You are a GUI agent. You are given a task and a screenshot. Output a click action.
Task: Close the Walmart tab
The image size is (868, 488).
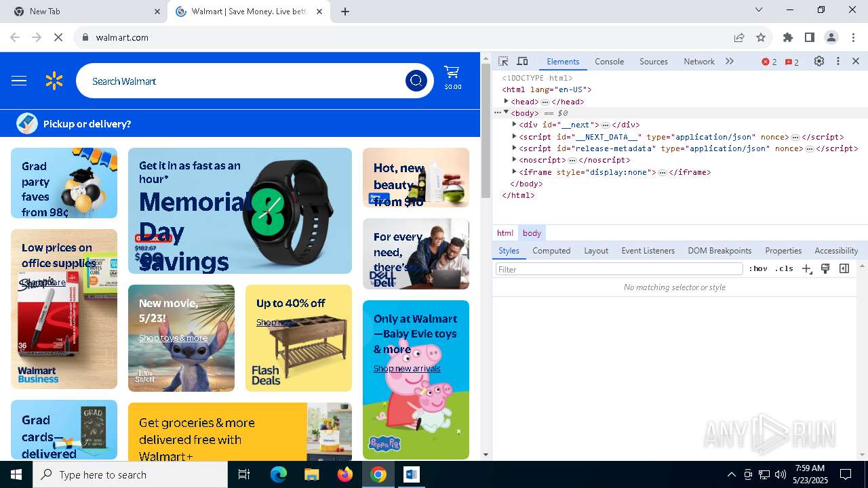pyautogui.click(x=319, y=12)
